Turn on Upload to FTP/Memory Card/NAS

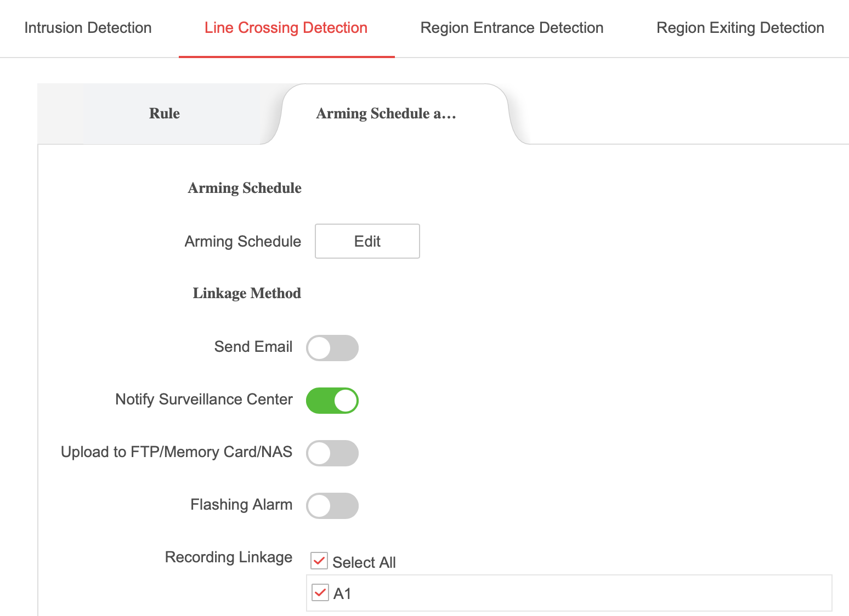pos(332,453)
